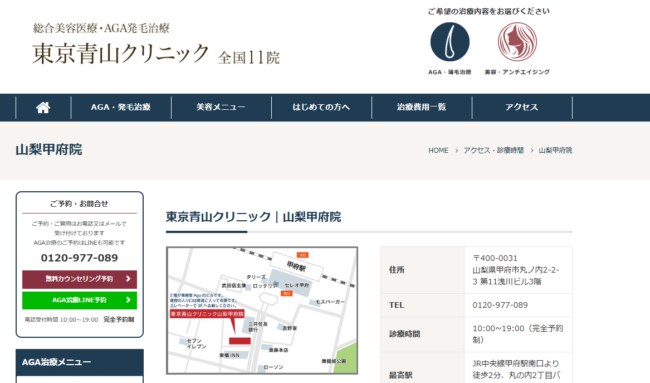Click the 全国11院 text by logo

click(249, 58)
